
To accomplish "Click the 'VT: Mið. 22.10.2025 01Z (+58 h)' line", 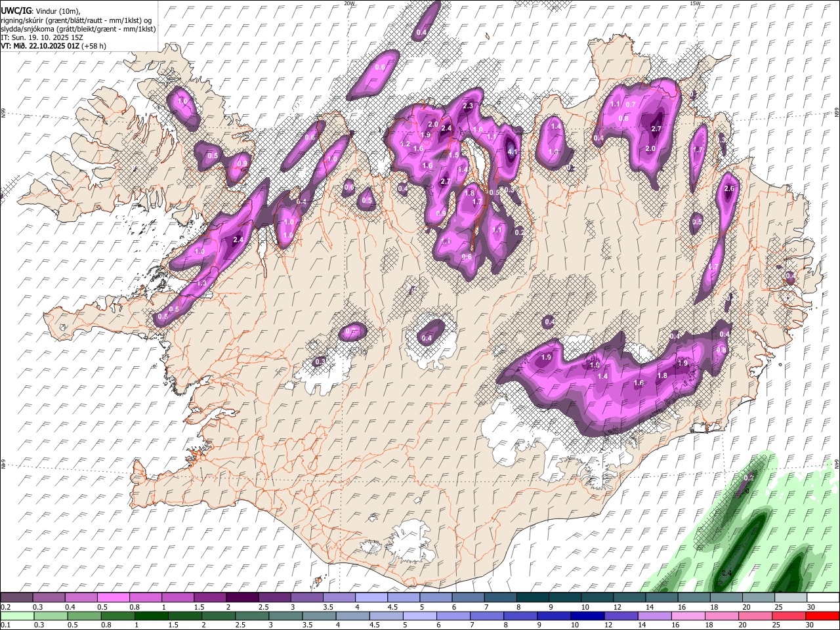I will [53, 46].
